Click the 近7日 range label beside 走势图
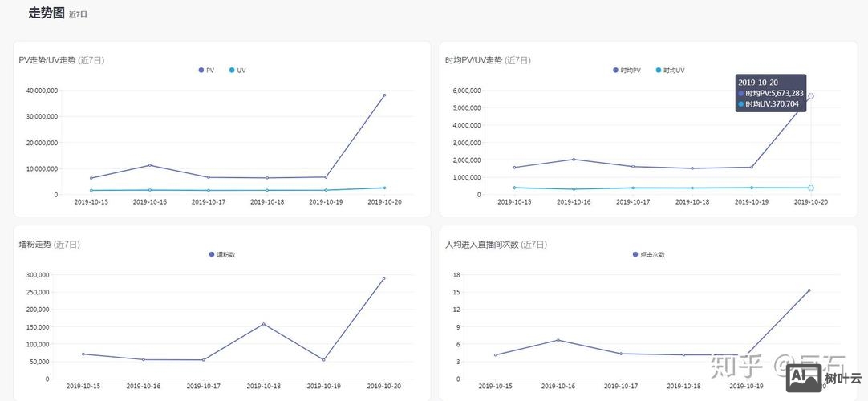This screenshot has height=401, width=868. [x=79, y=14]
